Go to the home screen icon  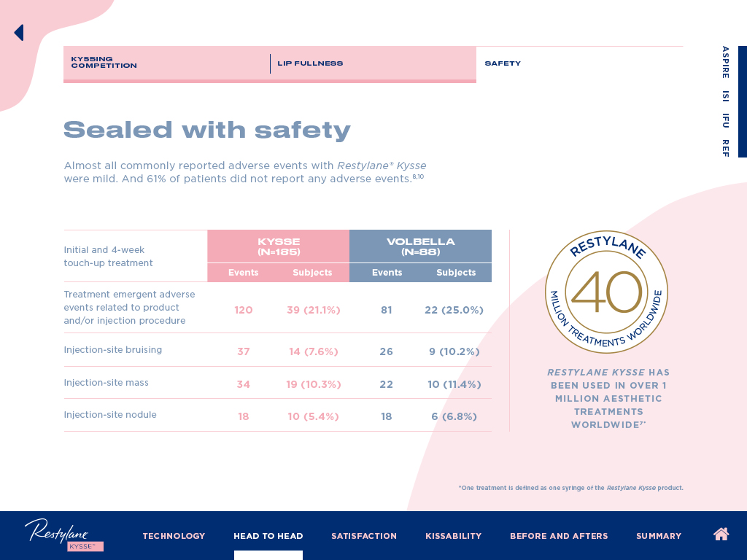click(721, 534)
